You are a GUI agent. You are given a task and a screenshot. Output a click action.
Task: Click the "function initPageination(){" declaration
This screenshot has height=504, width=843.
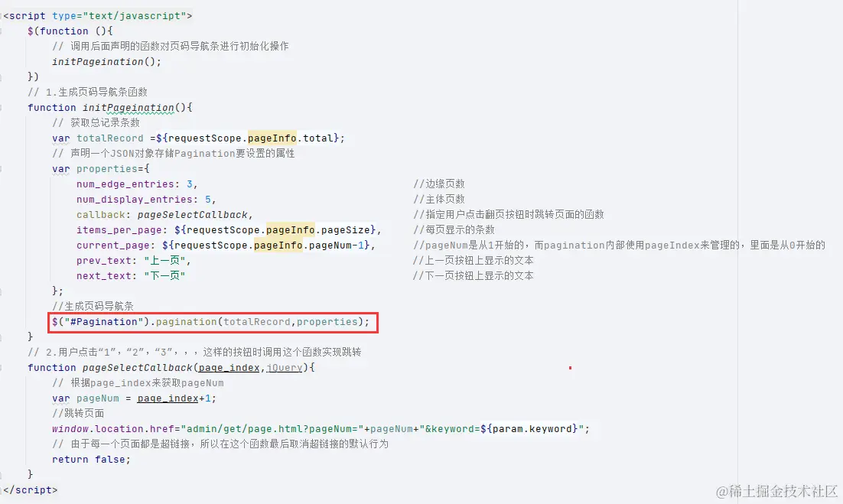[x=109, y=108]
